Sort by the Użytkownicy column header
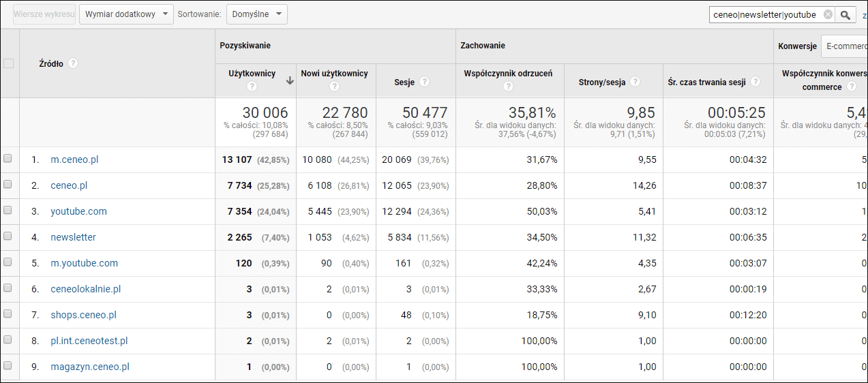 (252, 74)
